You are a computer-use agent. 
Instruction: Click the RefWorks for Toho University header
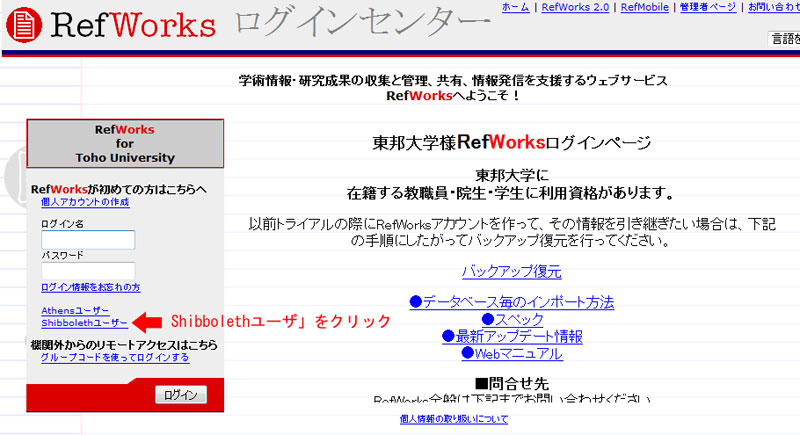click(x=125, y=144)
